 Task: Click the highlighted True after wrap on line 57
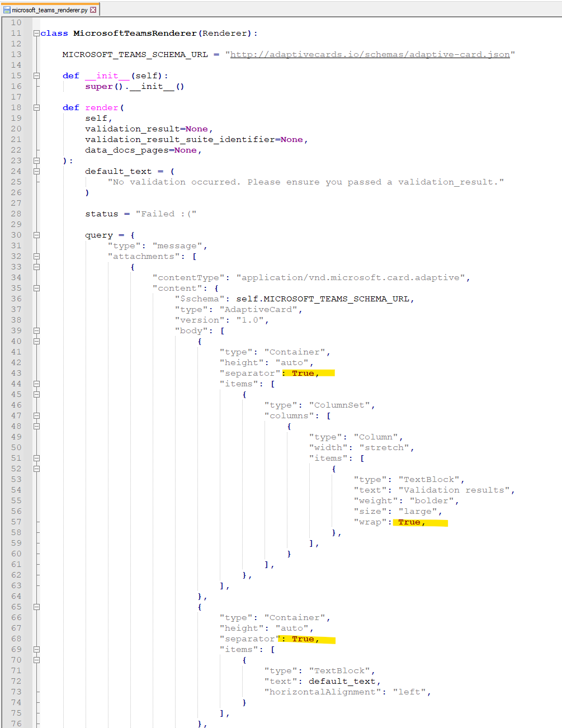click(409, 522)
